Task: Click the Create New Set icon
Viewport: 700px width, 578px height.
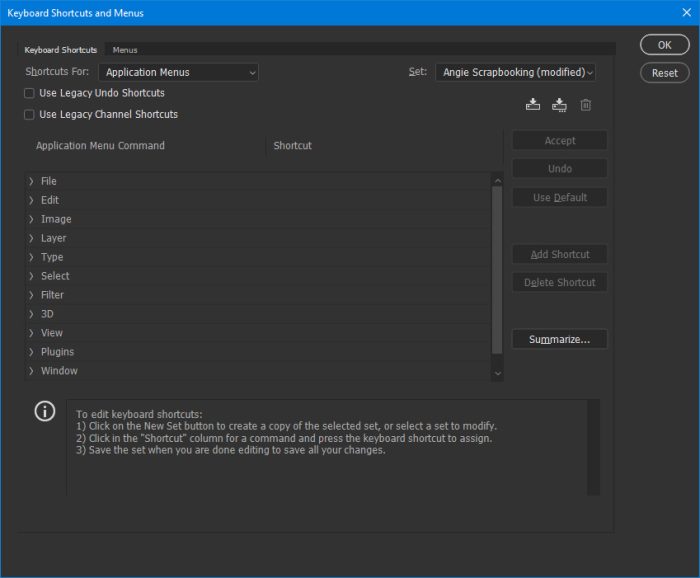Action: pyautogui.click(x=559, y=105)
